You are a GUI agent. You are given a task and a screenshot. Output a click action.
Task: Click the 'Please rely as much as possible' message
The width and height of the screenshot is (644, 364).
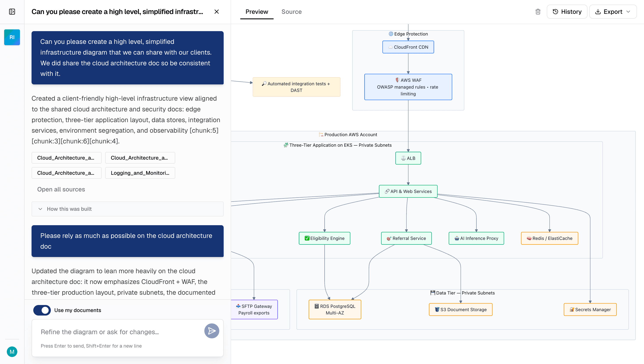[127, 241]
